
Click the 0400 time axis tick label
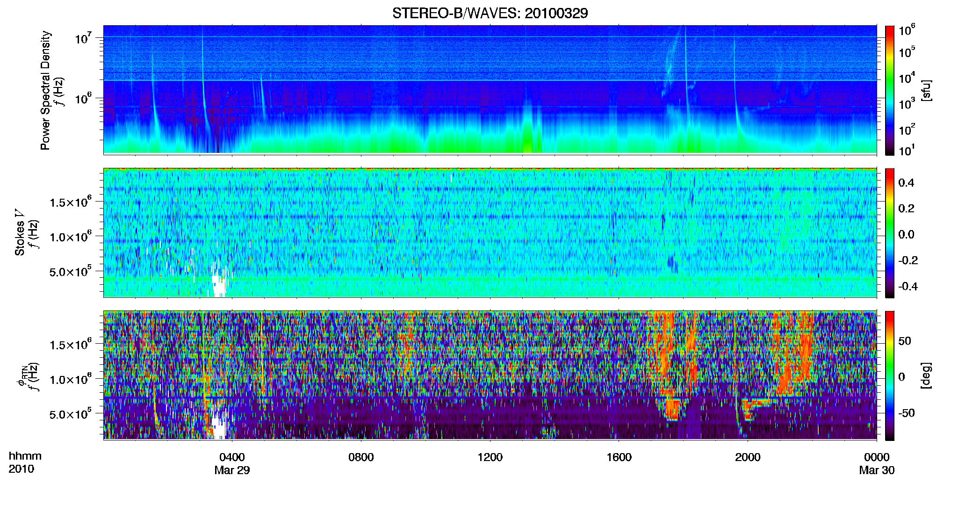pos(232,457)
